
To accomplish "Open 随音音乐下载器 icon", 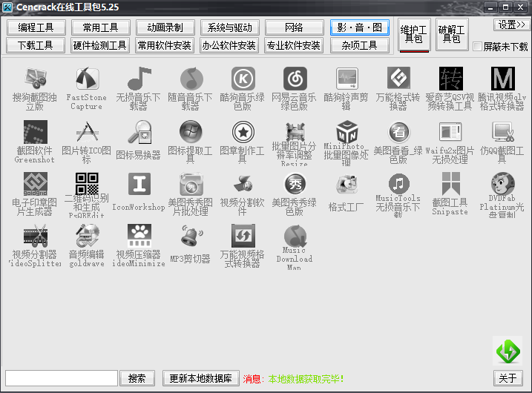I will 191,79.
